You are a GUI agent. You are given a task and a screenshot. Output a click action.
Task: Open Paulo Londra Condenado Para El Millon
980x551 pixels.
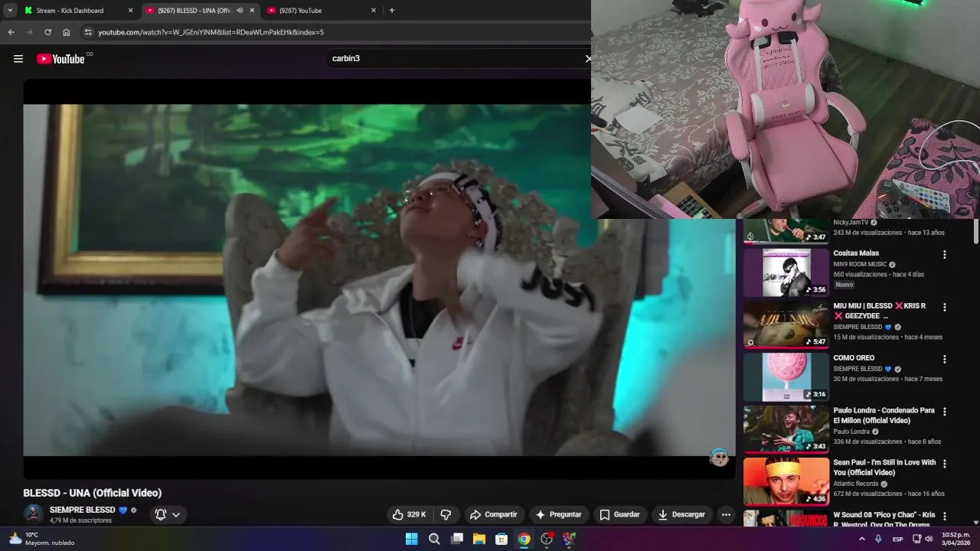(x=884, y=416)
